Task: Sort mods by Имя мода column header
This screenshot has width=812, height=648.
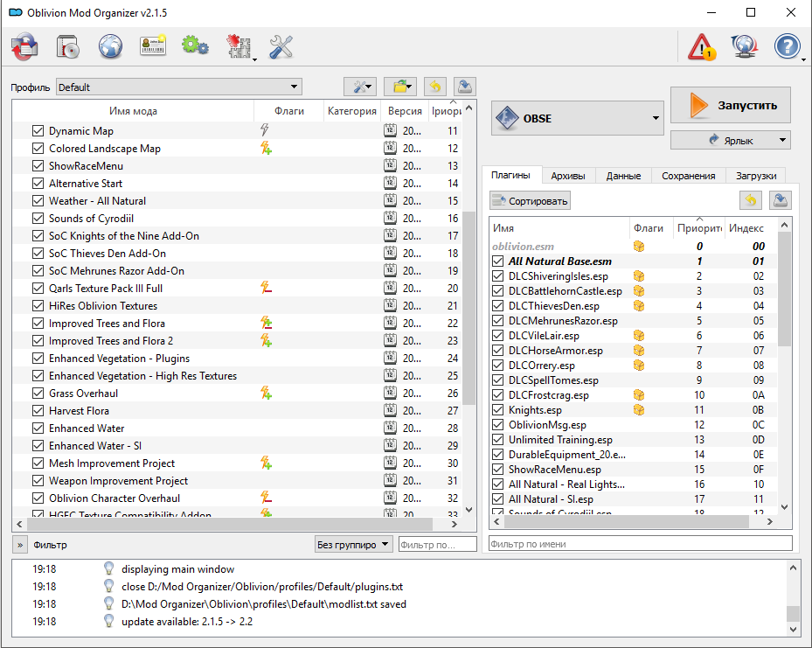Action: coord(133,111)
